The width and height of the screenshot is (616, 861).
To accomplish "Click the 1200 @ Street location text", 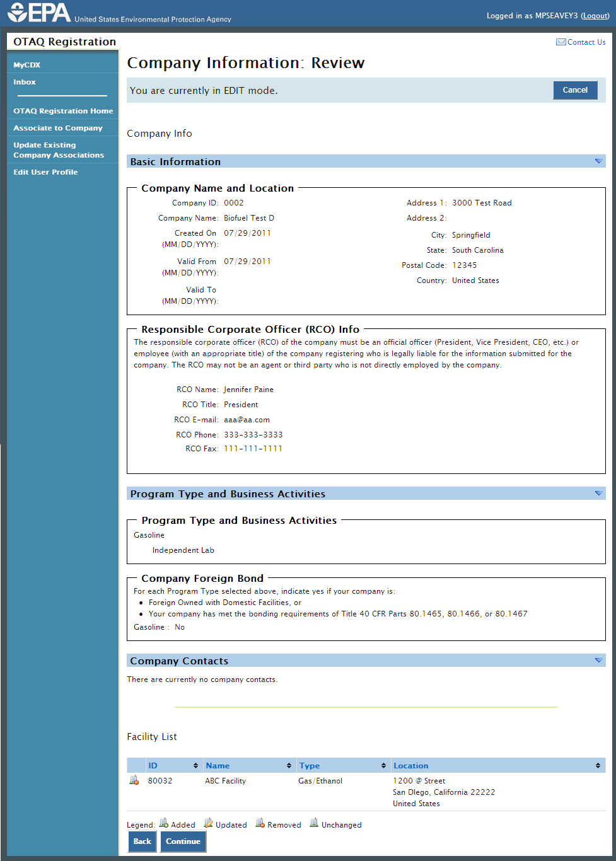I will click(419, 781).
